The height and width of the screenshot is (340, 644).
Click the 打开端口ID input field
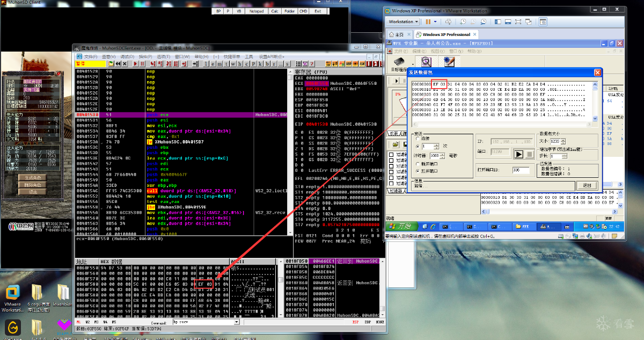click(x=520, y=170)
